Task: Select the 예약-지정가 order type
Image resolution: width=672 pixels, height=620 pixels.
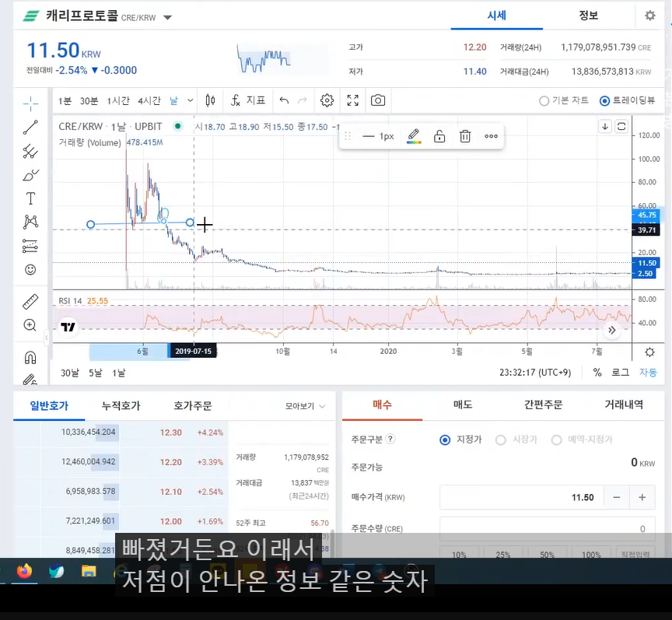Action: (556, 440)
